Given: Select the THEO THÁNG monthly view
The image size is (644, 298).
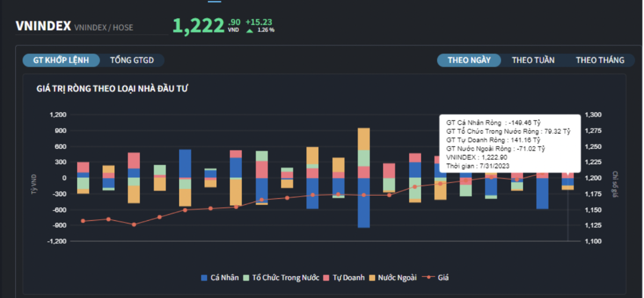Looking at the screenshot, I should (600, 60).
